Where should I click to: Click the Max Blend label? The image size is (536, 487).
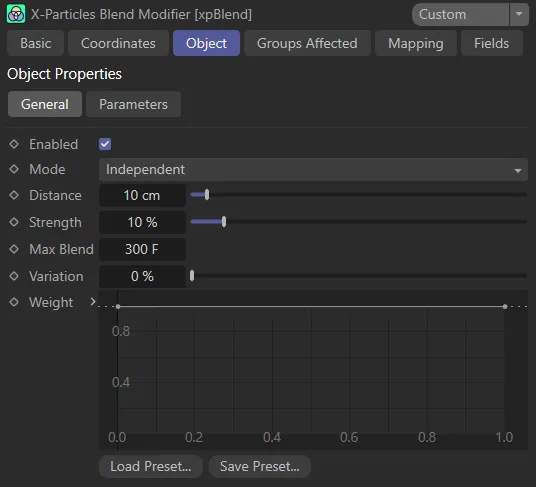pyautogui.click(x=61, y=249)
